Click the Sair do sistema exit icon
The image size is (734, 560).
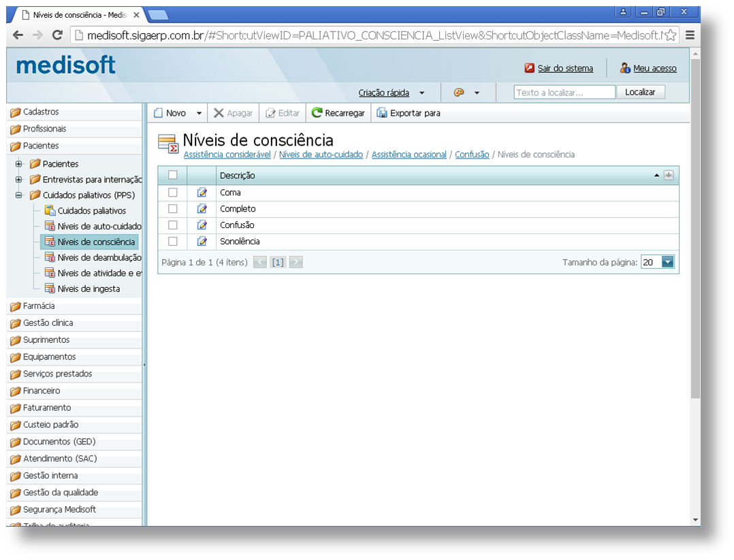tap(530, 68)
